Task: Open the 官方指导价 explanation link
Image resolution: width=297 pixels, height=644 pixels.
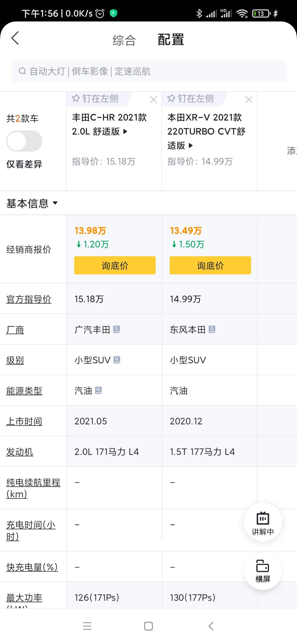Action: pyautogui.click(x=29, y=299)
